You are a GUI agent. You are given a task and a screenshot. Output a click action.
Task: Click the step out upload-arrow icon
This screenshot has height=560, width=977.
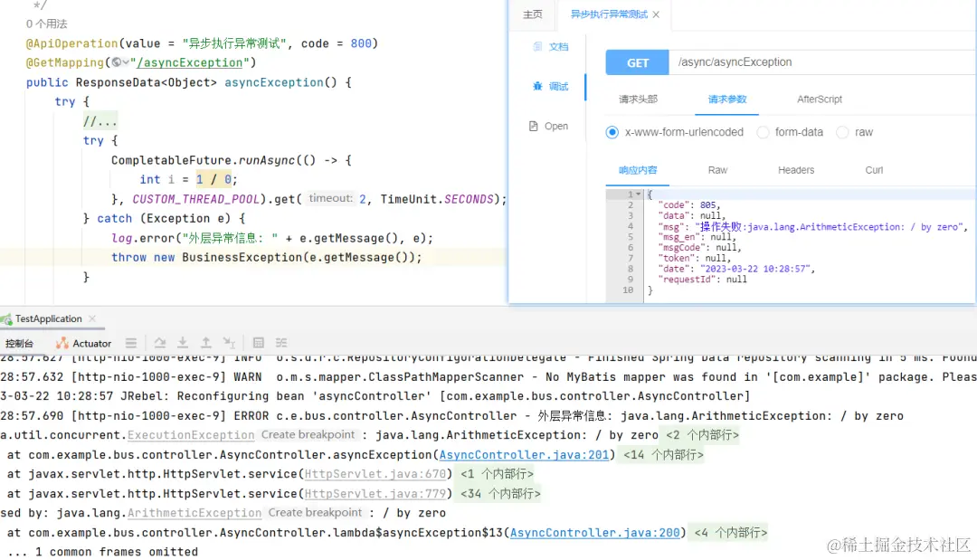(205, 343)
